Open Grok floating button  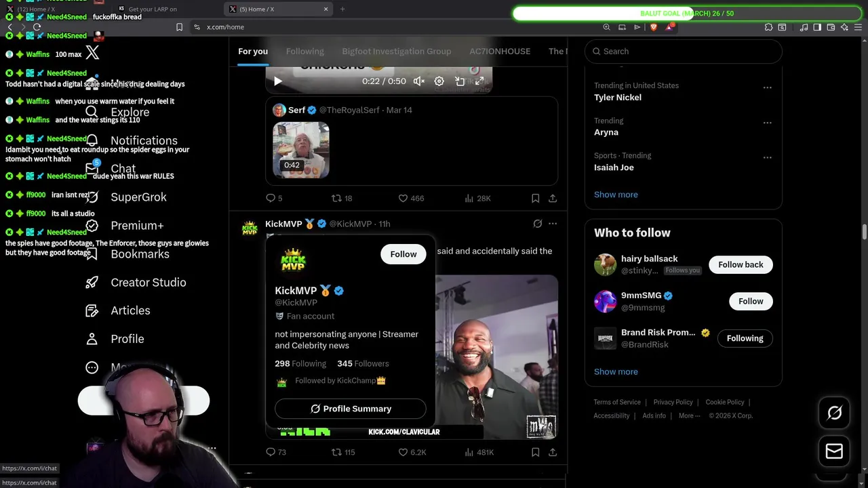click(834, 413)
